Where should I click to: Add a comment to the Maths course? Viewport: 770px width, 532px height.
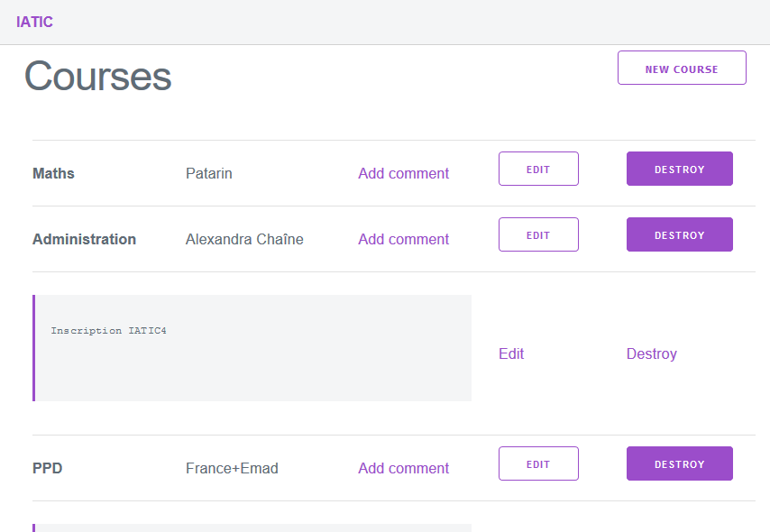coord(403,173)
